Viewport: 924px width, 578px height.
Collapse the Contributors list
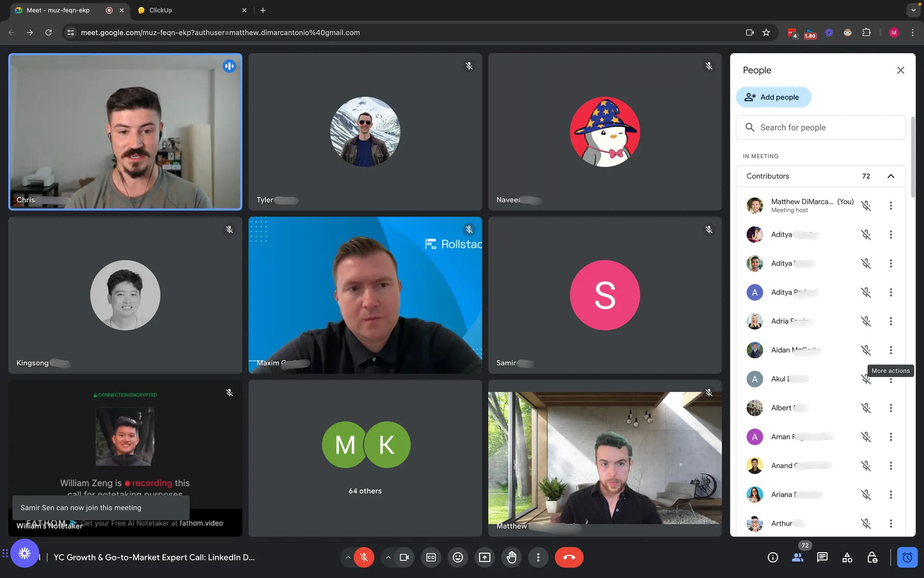[x=891, y=176]
